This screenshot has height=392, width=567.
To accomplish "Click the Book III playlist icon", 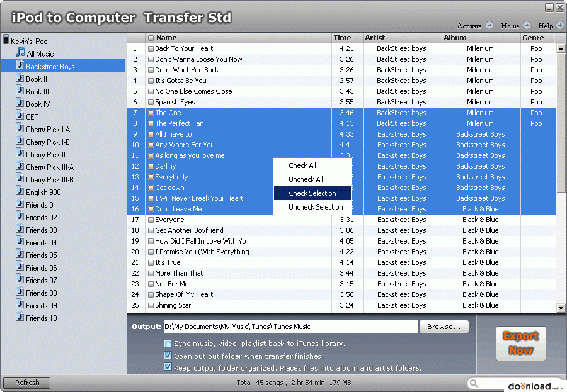I will (x=20, y=90).
